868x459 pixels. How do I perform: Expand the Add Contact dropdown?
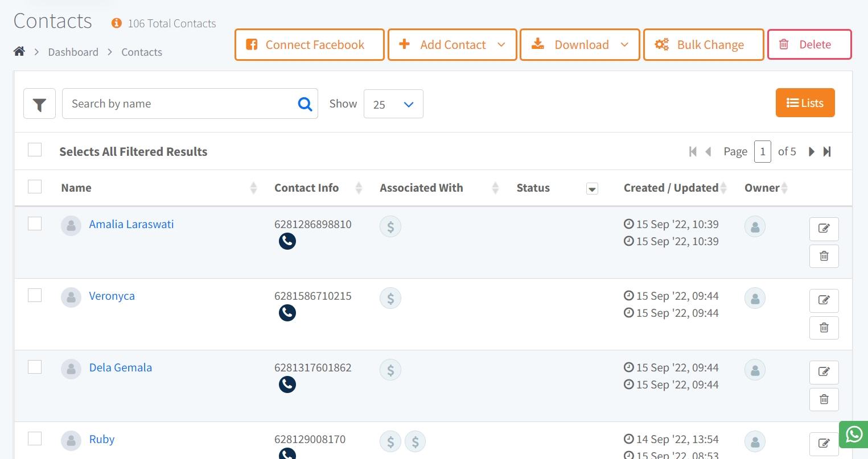[x=501, y=45]
